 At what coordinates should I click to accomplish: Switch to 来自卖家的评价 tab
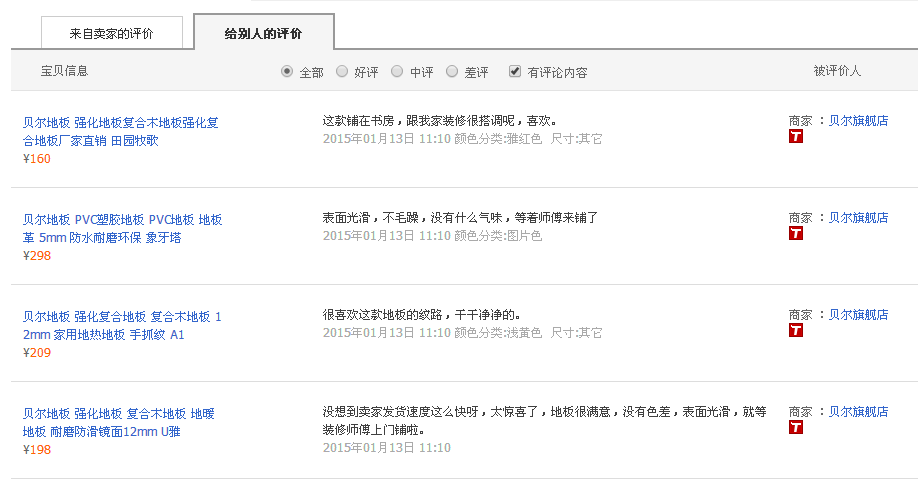112,33
